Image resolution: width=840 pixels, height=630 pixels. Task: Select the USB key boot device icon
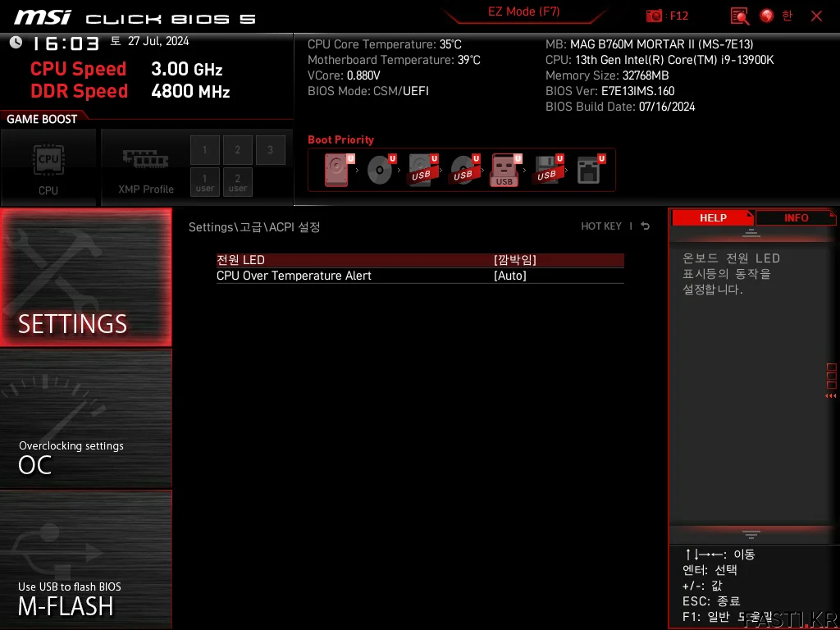[505, 170]
